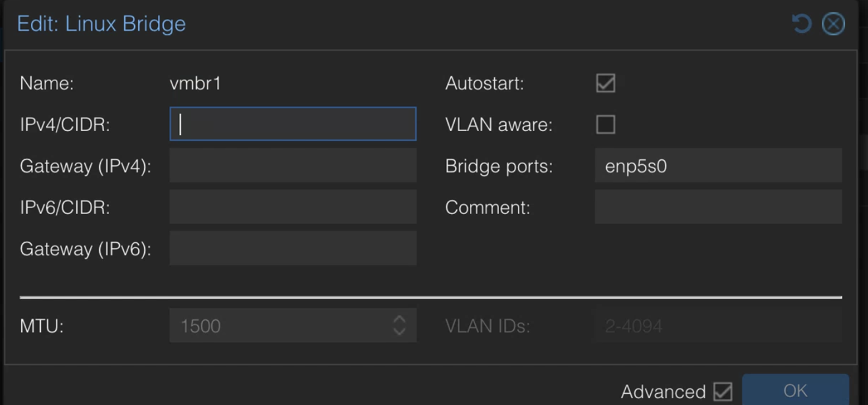Enable the VLAN aware checkbox
The width and height of the screenshot is (868, 405).
605,124
